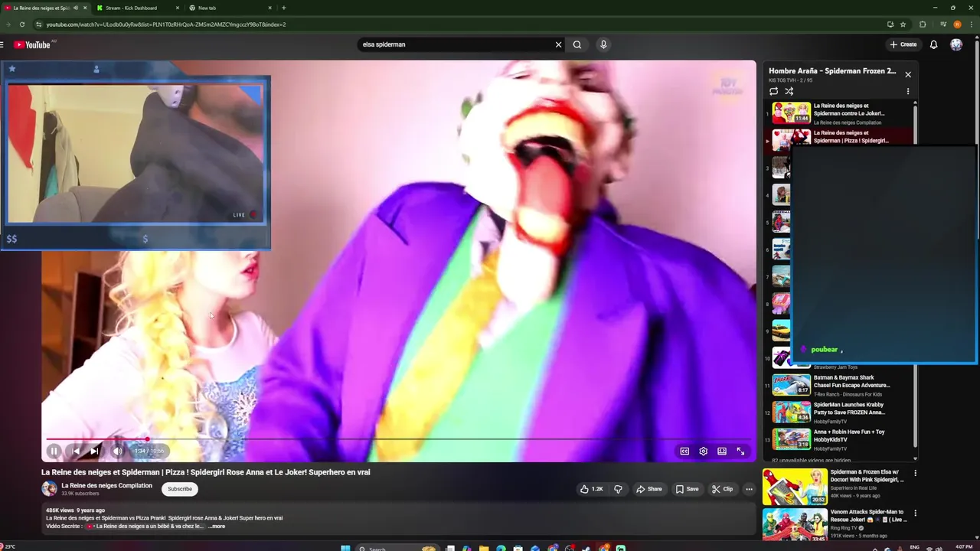Viewport: 980px width, 551px height.
Task: Close the New tab browser tab
Action: coord(269,8)
